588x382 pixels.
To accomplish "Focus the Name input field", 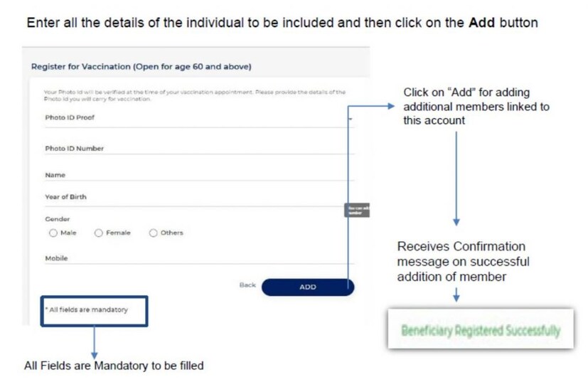I will (x=198, y=175).
